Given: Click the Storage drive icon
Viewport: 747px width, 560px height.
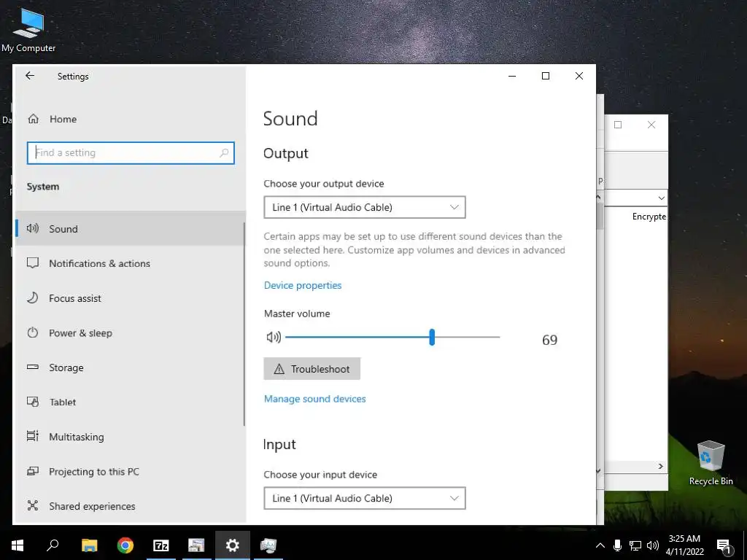Looking at the screenshot, I should pyautogui.click(x=32, y=367).
